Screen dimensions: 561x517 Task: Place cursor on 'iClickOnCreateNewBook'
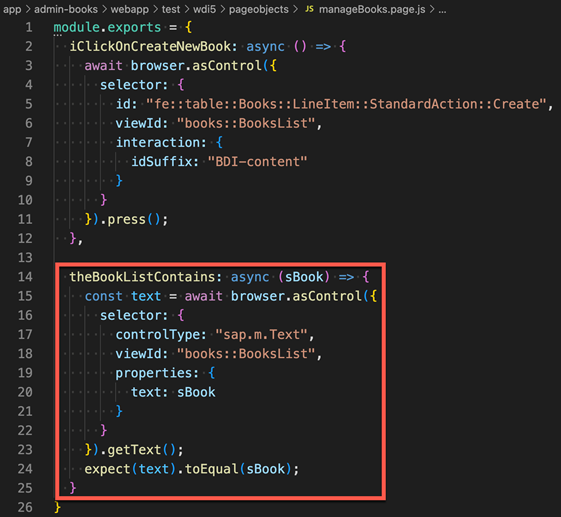click(x=150, y=47)
